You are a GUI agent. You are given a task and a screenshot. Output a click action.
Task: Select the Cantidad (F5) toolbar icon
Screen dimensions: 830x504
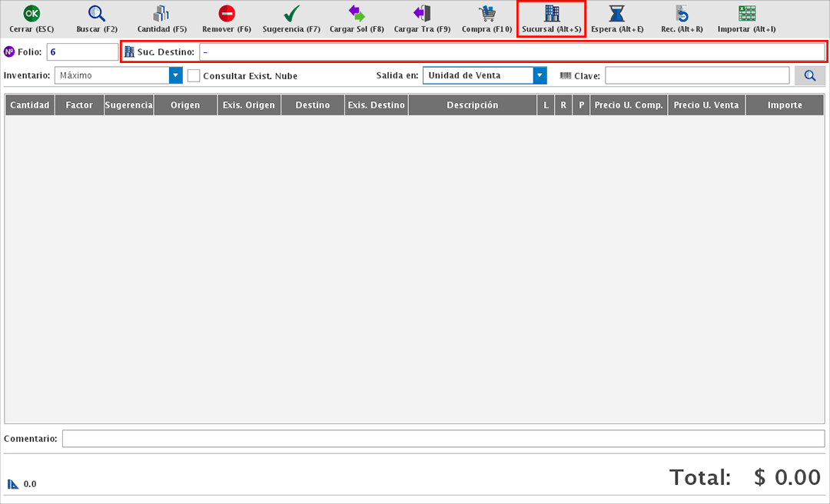point(161,14)
